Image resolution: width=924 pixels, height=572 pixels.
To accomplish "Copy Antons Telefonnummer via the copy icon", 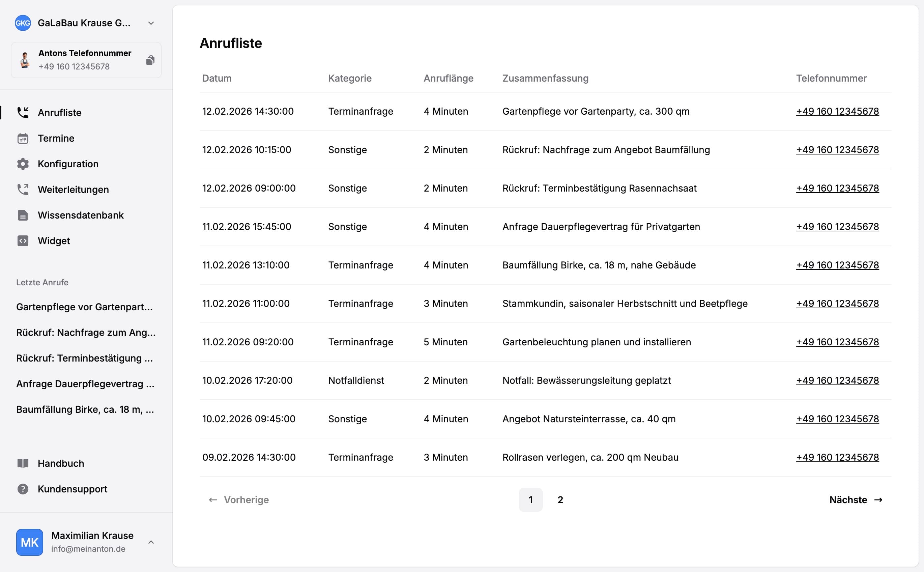I will click(150, 59).
